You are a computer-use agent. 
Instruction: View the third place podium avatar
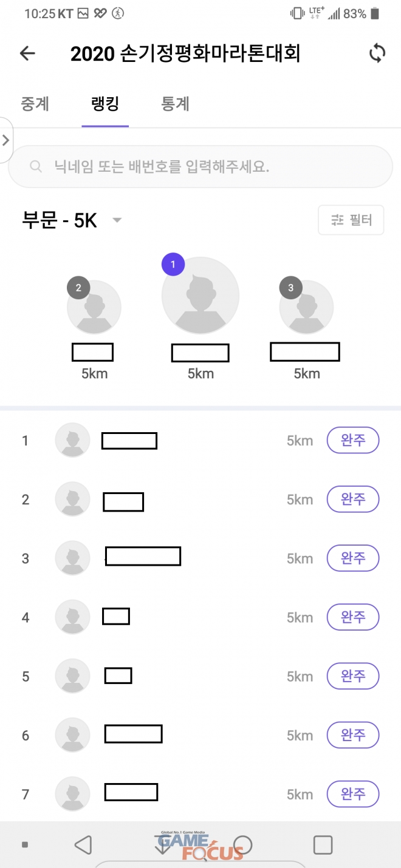pos(306,307)
